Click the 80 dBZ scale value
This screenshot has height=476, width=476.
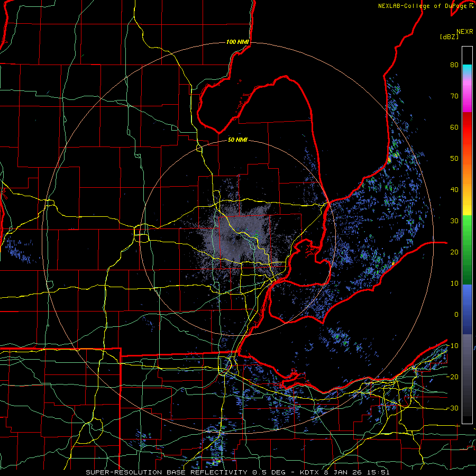[454, 65]
